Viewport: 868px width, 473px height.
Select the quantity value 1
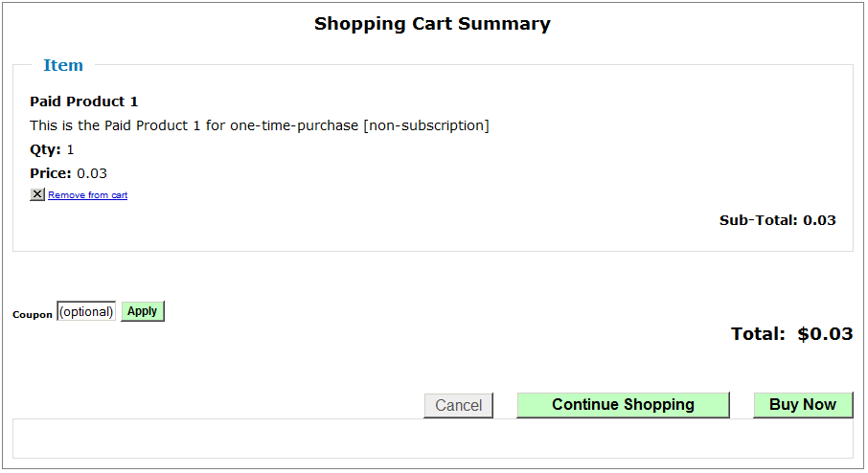[70, 149]
